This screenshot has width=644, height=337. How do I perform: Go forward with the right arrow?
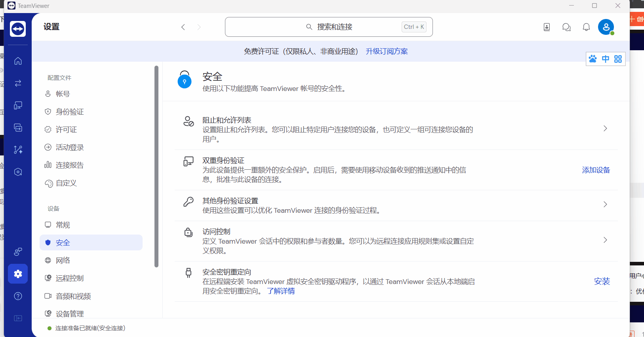pos(199,27)
